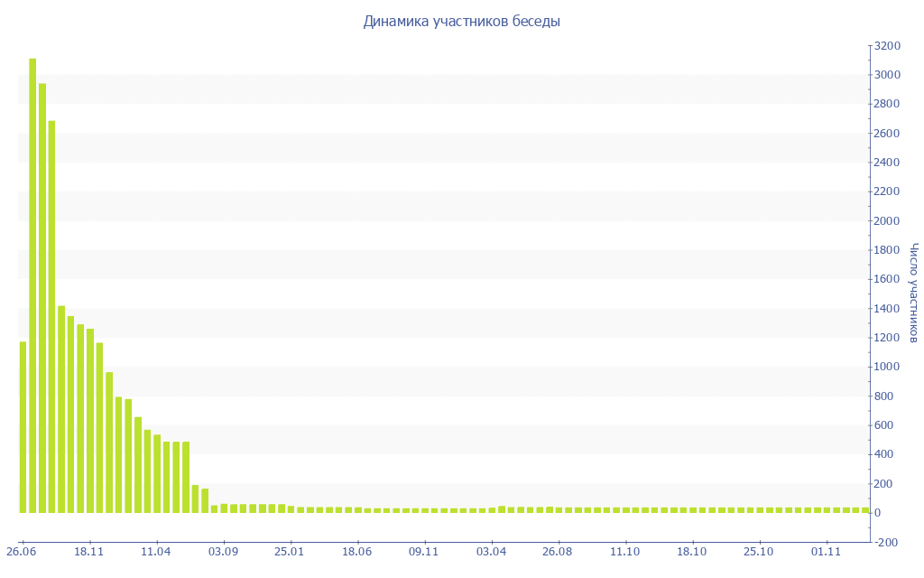
Task: Click the 1000 value on the y-axis
Action: [x=887, y=367]
